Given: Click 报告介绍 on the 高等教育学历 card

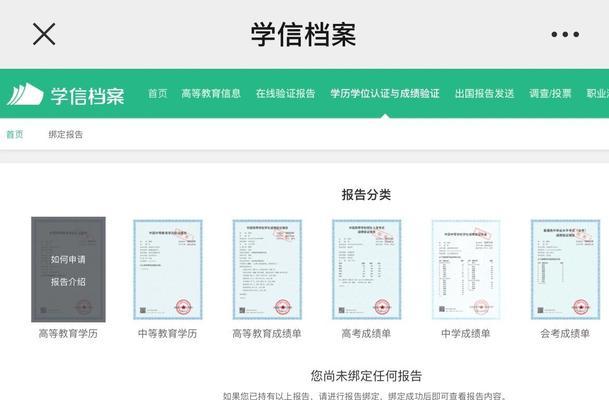Looking at the screenshot, I should click(x=68, y=282).
